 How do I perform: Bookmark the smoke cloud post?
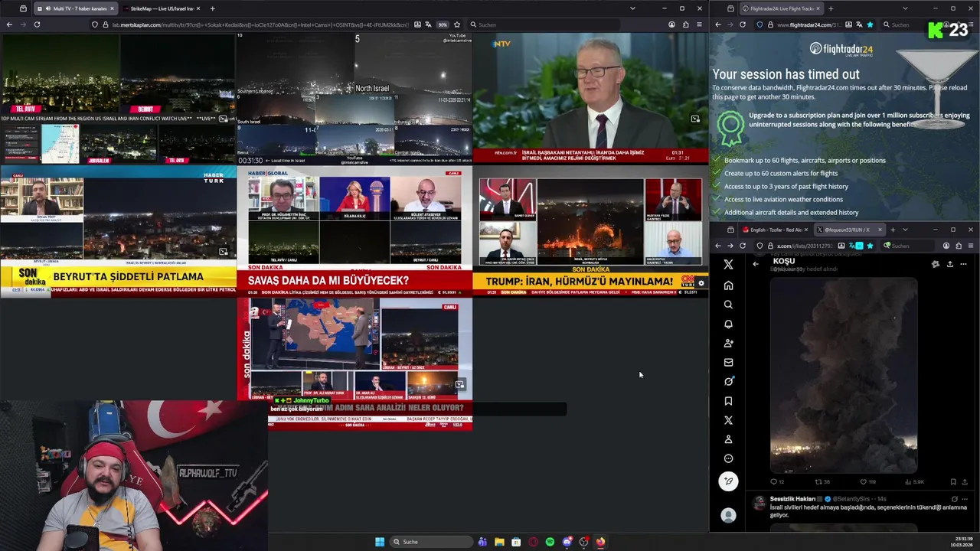tap(953, 481)
